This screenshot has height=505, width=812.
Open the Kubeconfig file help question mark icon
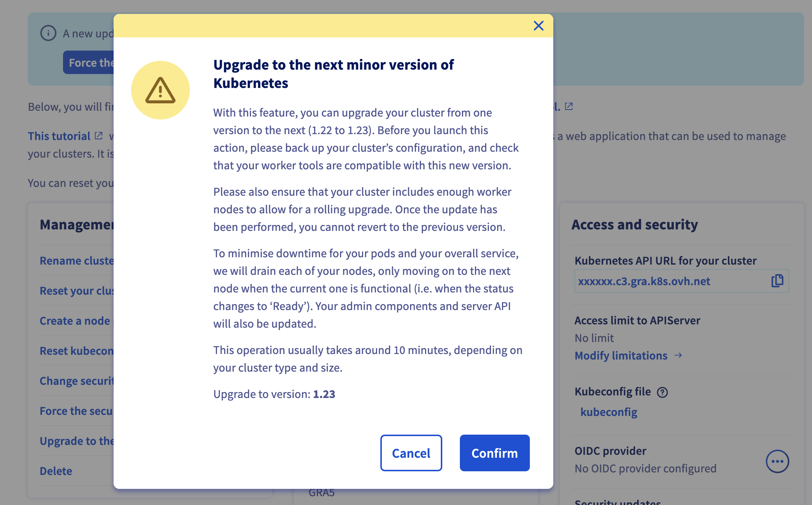click(662, 392)
